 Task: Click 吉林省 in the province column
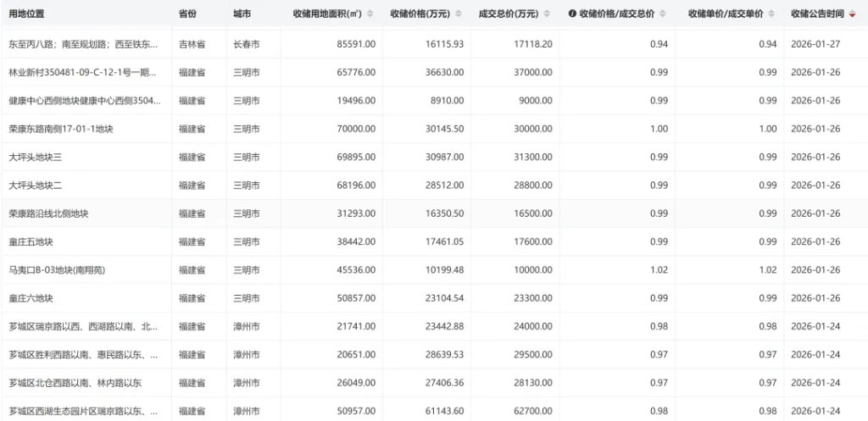[192, 43]
